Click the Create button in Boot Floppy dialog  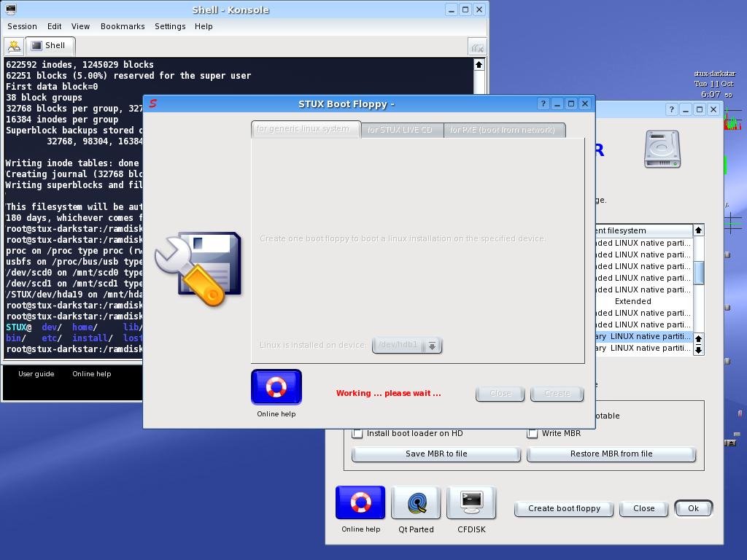[x=557, y=393]
